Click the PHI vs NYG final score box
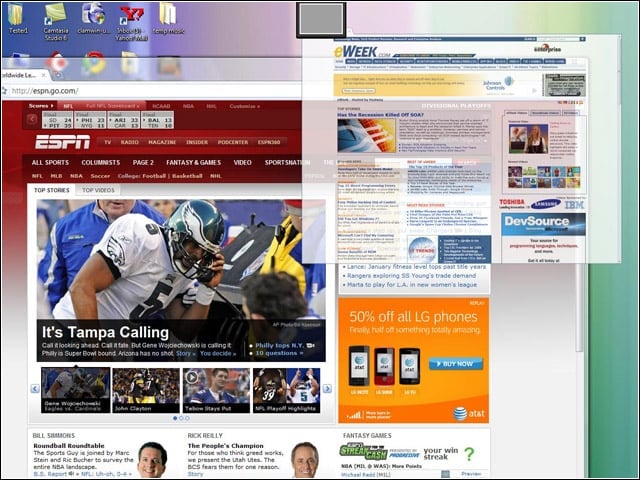Screen dimensions: 640x480 [x=90, y=120]
